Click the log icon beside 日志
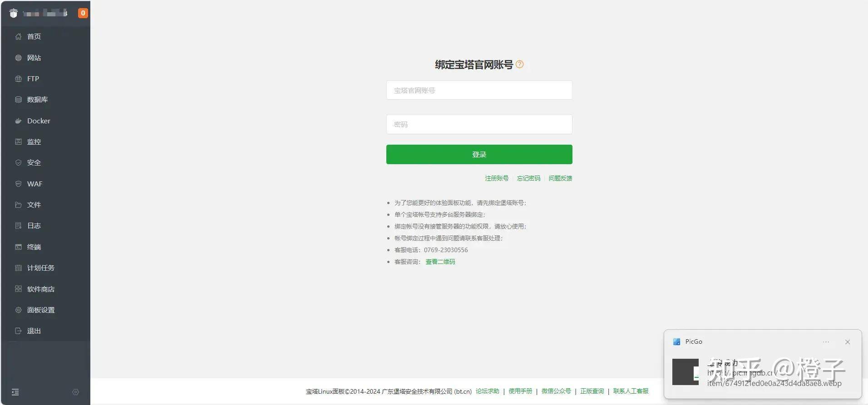The image size is (868, 405). click(x=18, y=225)
